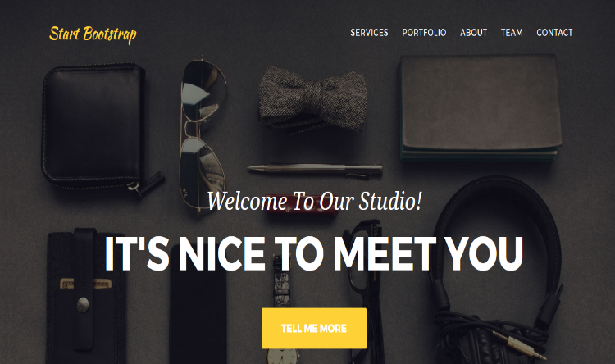This screenshot has height=364, width=615.
Task: Click the It's Nice To Meet You heading
Action: coord(314,254)
